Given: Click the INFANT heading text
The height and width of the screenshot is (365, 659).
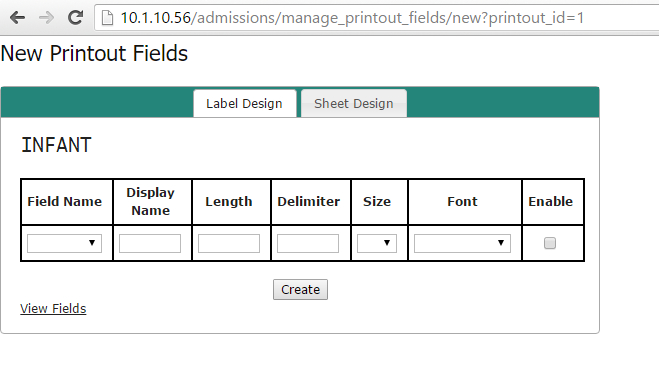Looking at the screenshot, I should click(x=56, y=145).
